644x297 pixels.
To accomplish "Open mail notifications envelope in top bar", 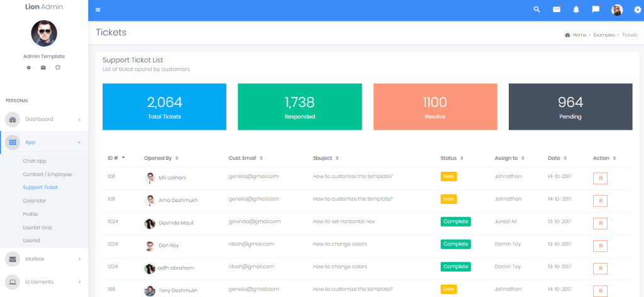I will pyautogui.click(x=557, y=9).
